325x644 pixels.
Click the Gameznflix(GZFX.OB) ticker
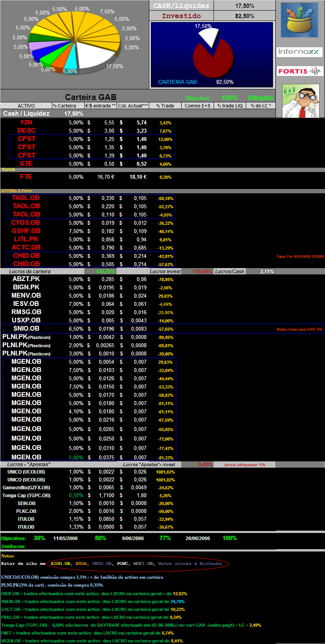point(26,488)
